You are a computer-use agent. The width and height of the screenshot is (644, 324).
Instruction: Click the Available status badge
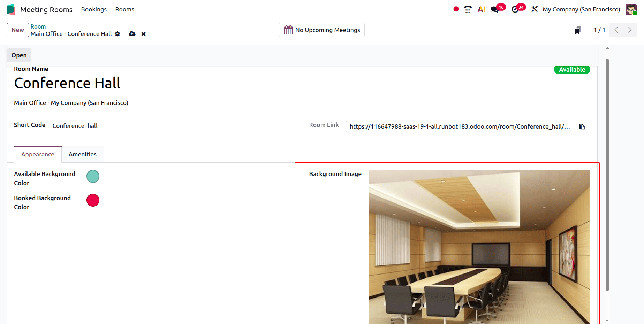[572, 70]
